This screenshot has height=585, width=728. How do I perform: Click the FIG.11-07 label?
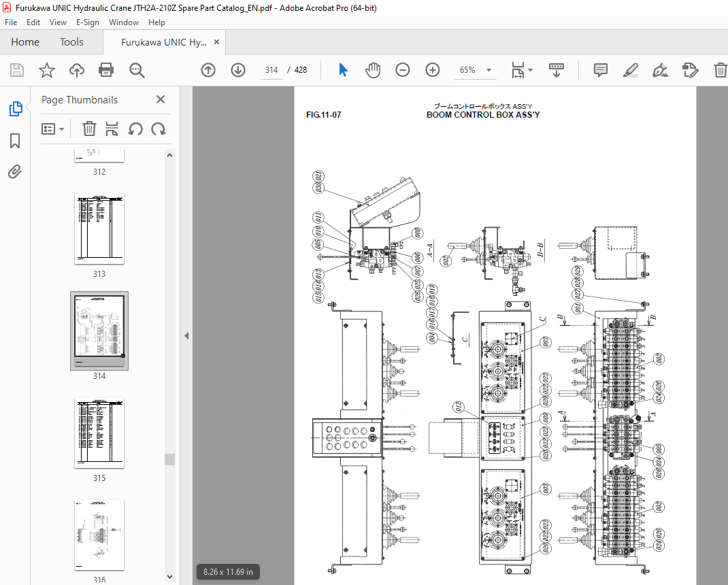[x=324, y=115]
